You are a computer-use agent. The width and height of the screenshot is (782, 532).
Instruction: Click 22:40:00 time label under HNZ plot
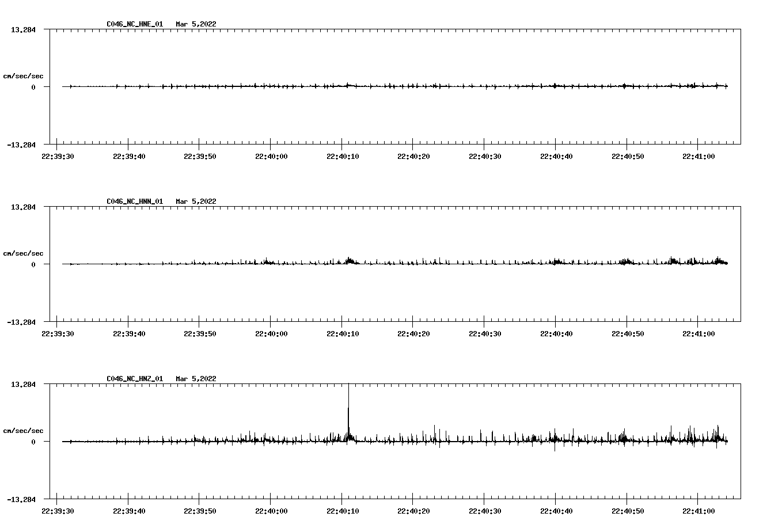coord(271,511)
